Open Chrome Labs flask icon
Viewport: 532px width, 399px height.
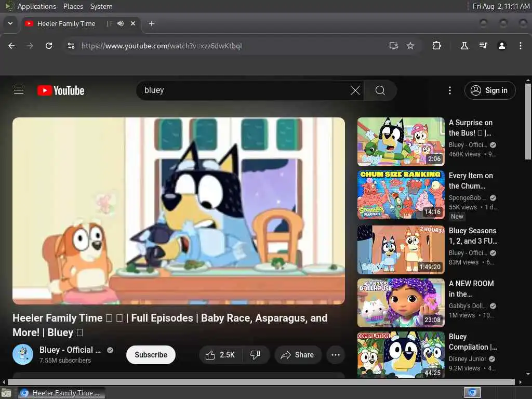(464, 46)
